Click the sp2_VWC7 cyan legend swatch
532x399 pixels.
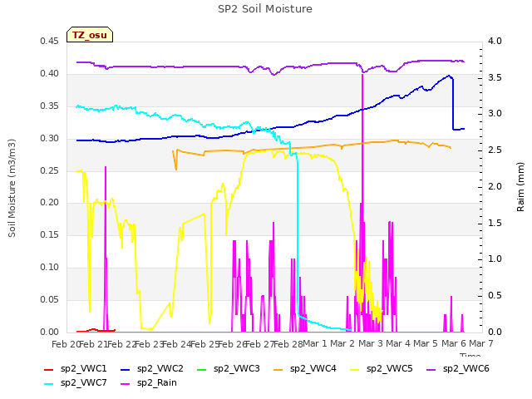click(x=49, y=384)
